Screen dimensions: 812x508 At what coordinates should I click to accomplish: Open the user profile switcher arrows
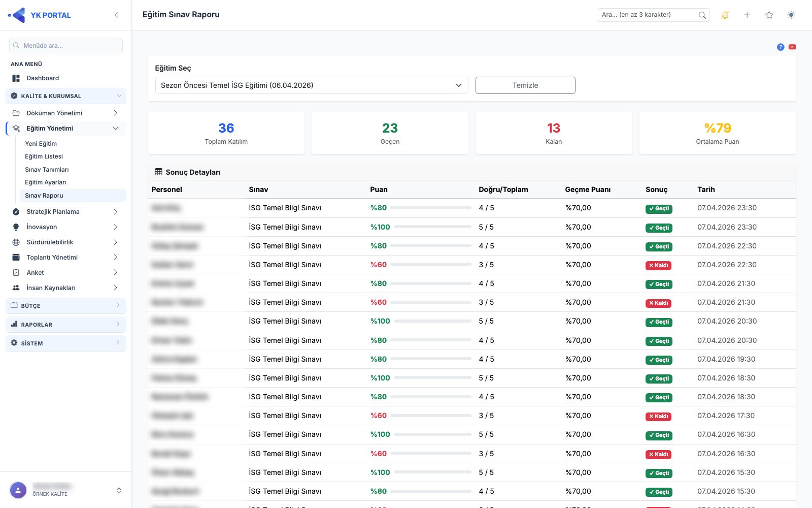coord(119,490)
